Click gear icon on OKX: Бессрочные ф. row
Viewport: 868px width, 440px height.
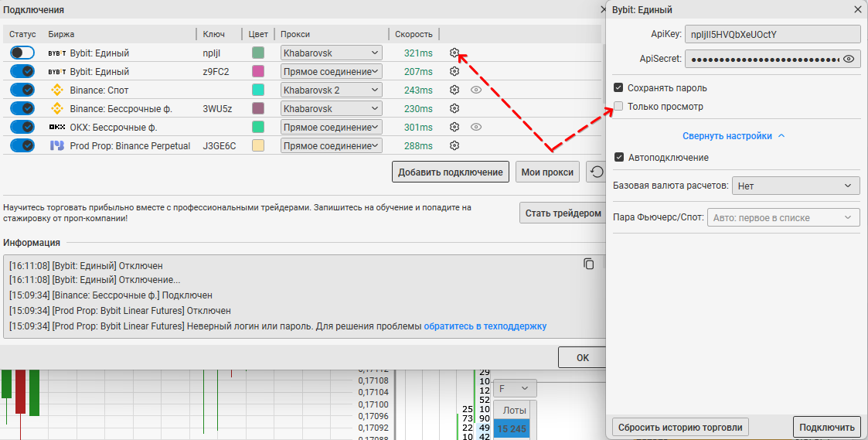pyautogui.click(x=454, y=127)
